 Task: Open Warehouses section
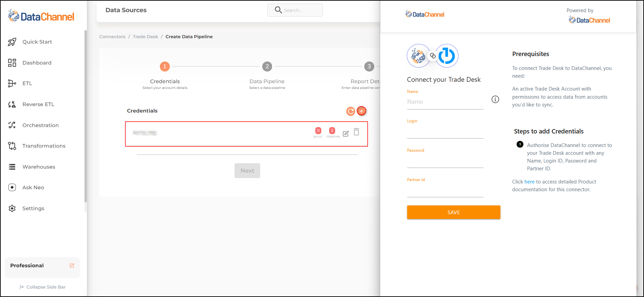tap(39, 167)
